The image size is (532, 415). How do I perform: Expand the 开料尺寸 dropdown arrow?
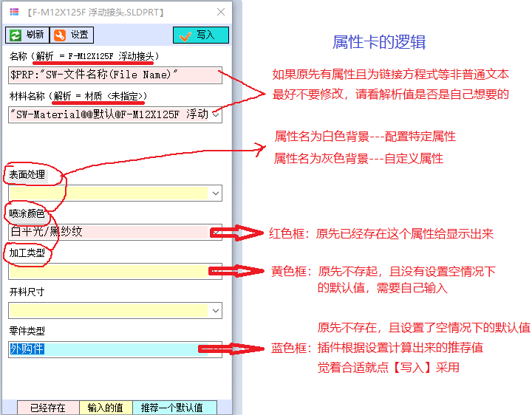point(216,311)
